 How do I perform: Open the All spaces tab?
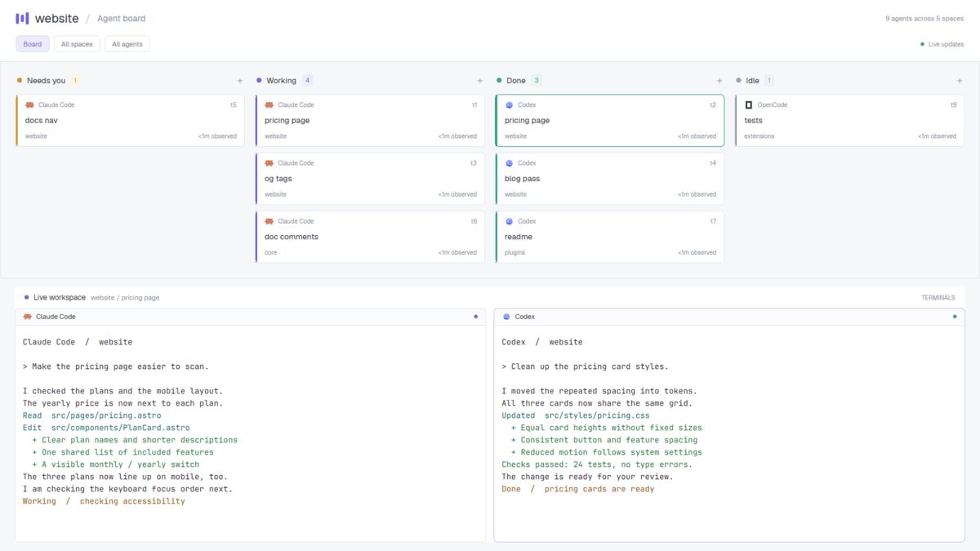(x=77, y=44)
